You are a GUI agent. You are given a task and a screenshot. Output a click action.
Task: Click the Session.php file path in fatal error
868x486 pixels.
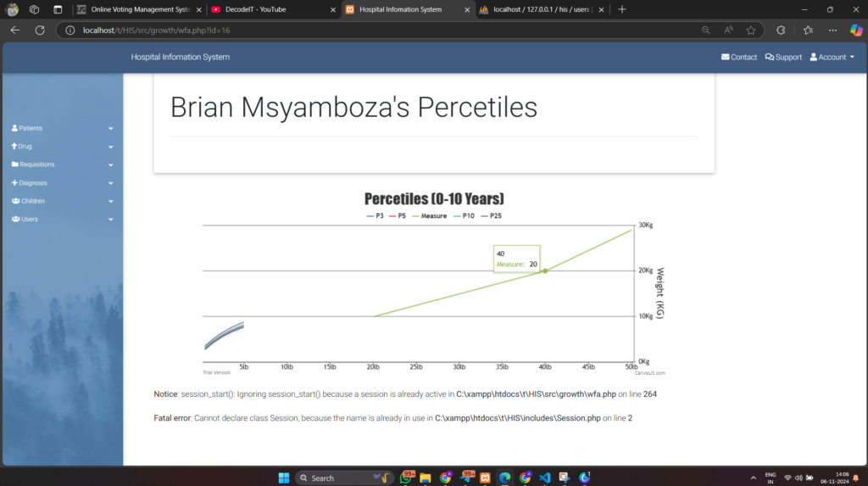coord(518,418)
